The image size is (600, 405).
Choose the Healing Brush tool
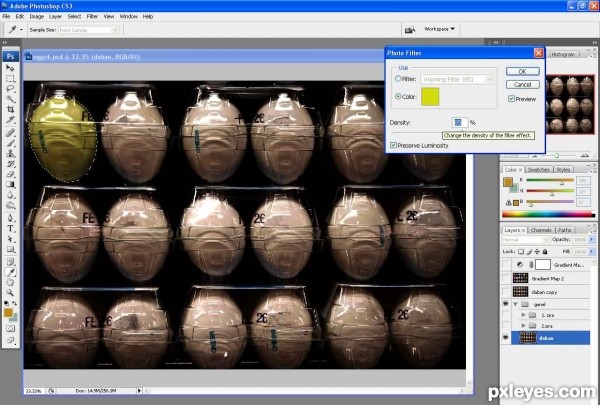click(10, 133)
